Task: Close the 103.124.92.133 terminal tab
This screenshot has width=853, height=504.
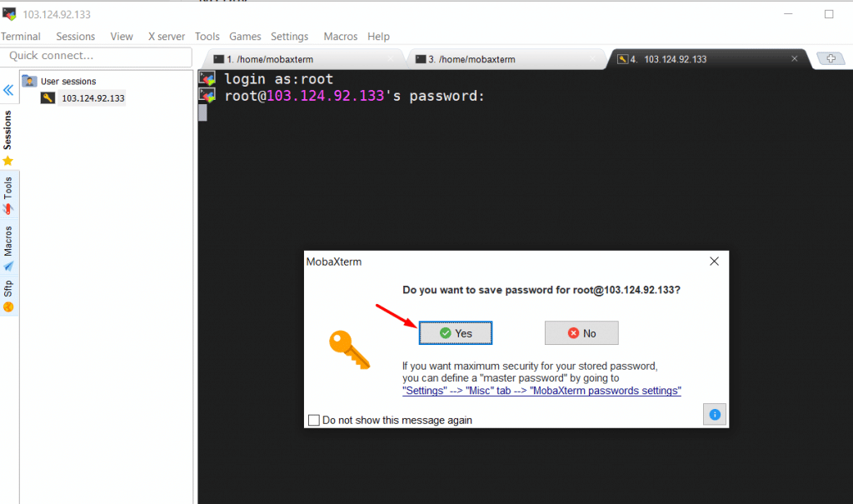Action: [794, 59]
